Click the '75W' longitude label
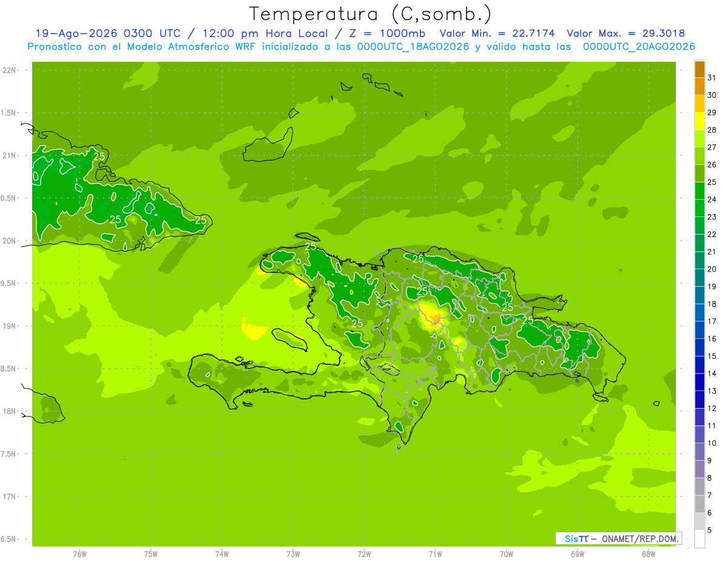This screenshot has height=562, width=728. (x=151, y=554)
